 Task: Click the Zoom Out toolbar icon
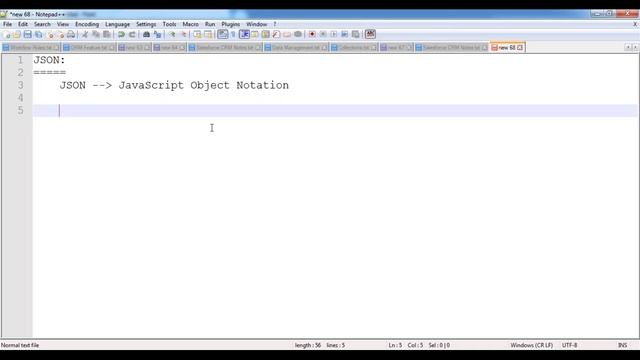tap(183, 35)
